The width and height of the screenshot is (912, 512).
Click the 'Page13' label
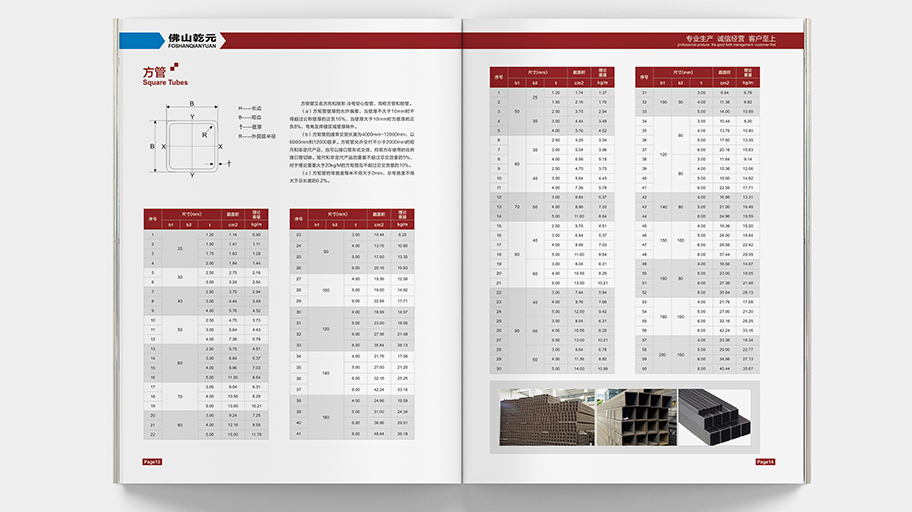(152, 462)
